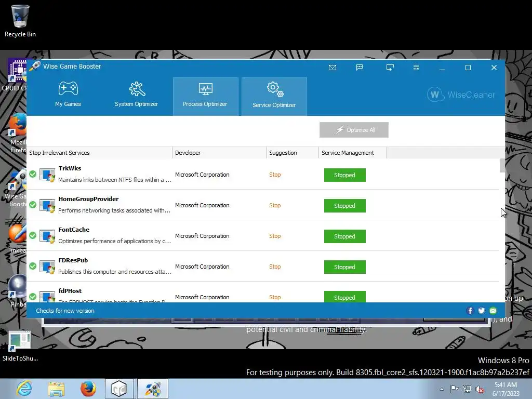Image resolution: width=532 pixels, height=399 pixels.
Task: Show hidden system tray icons arrow
Action: tap(442, 389)
